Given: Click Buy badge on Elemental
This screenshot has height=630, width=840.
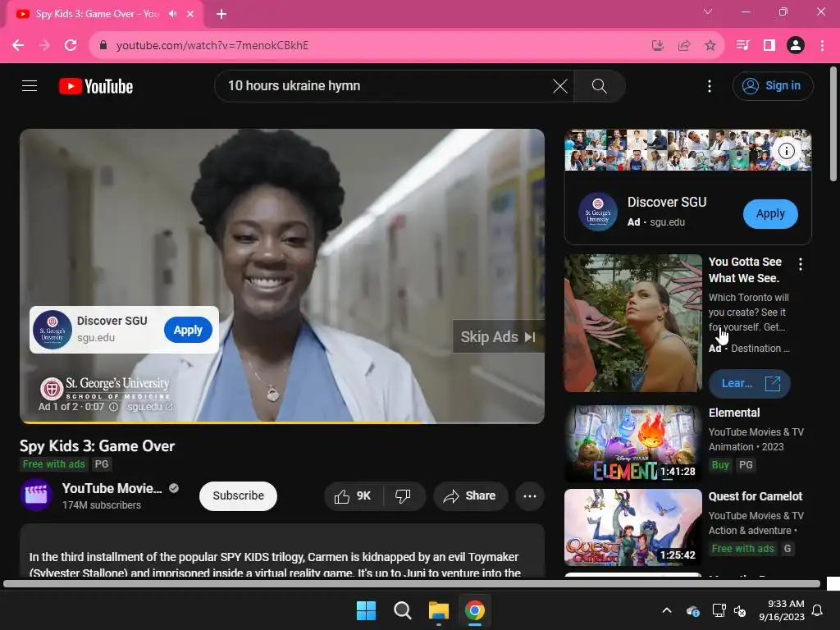Looking at the screenshot, I should [x=720, y=464].
